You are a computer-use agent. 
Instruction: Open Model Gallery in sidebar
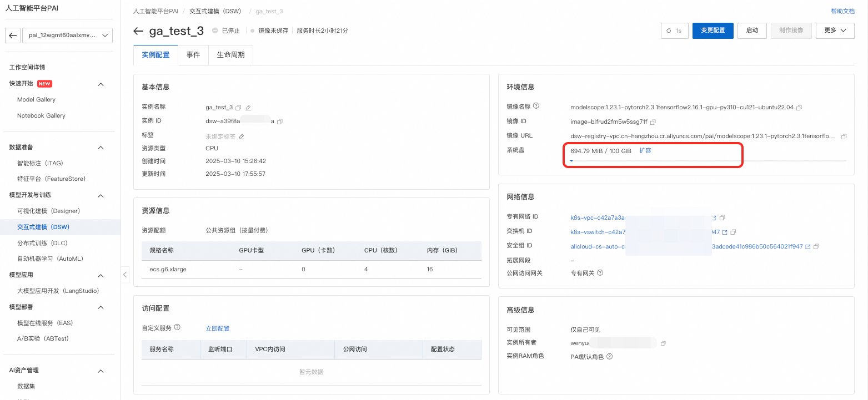36,99
